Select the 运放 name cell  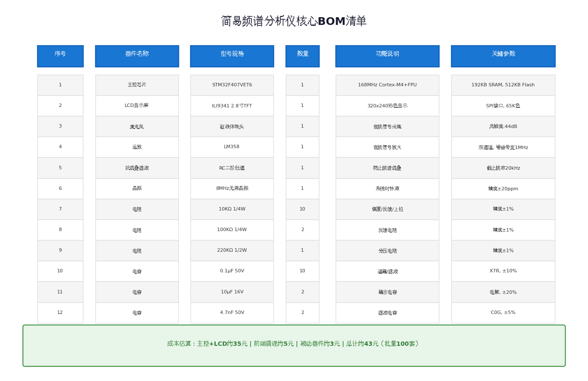coord(137,147)
